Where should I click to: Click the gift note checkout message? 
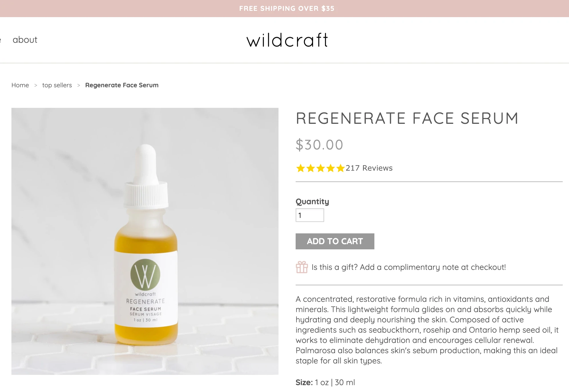click(x=409, y=267)
